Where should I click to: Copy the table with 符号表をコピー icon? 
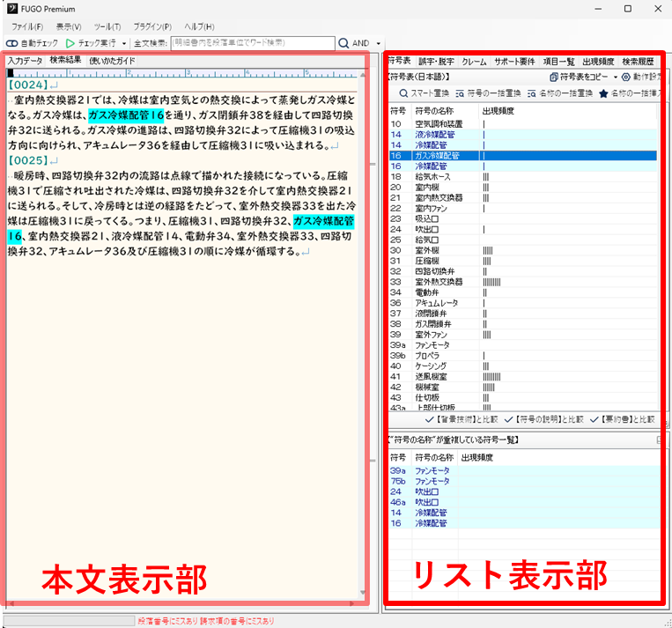point(553,78)
